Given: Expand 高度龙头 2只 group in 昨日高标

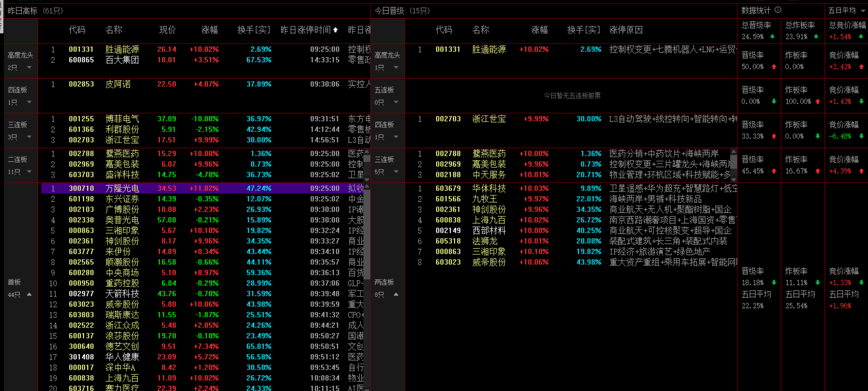Looking at the screenshot, I should 29,67.
